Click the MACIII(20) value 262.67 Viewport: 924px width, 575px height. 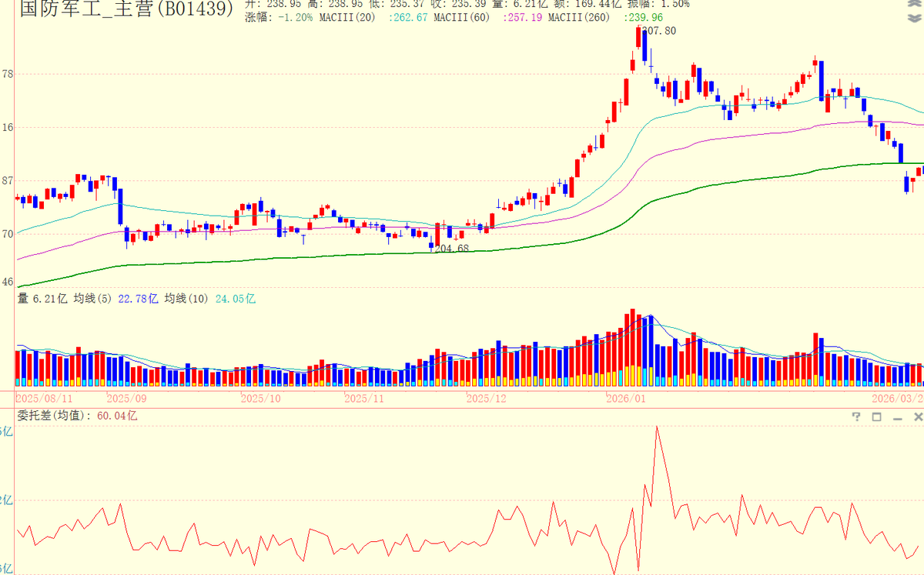coord(409,17)
